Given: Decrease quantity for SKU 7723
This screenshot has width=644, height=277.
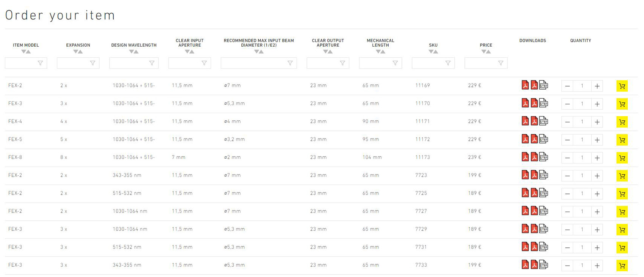Looking at the screenshot, I should (567, 176).
